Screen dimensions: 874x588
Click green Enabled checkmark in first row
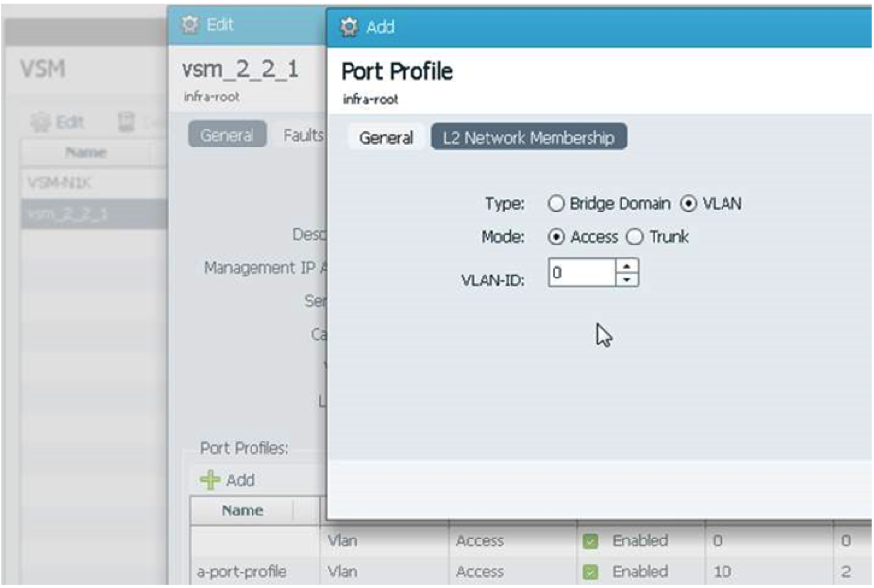(589, 540)
